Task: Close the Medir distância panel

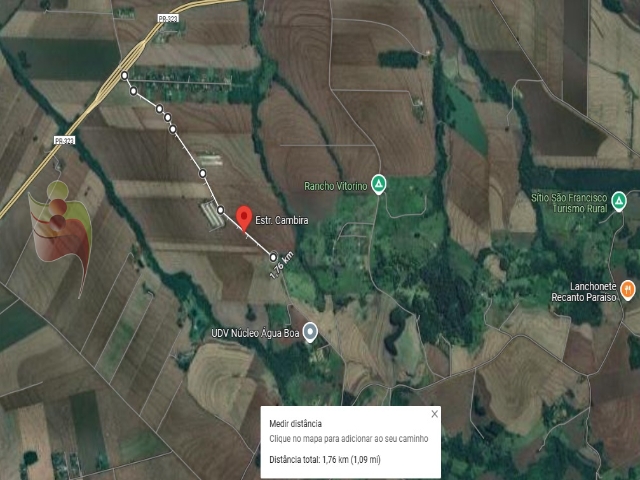Action: pos(435,414)
